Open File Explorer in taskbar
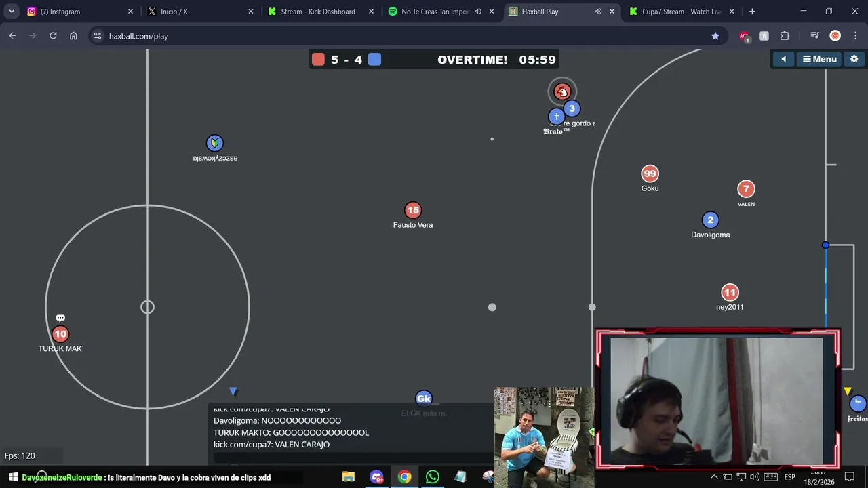This screenshot has height=488, width=868. tap(348, 477)
